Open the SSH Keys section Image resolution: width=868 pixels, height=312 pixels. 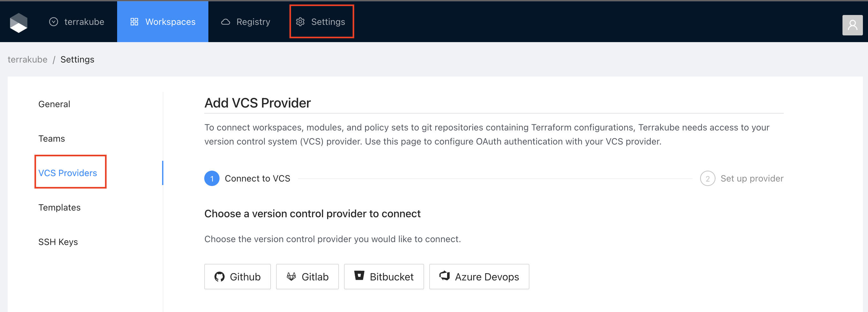point(58,242)
